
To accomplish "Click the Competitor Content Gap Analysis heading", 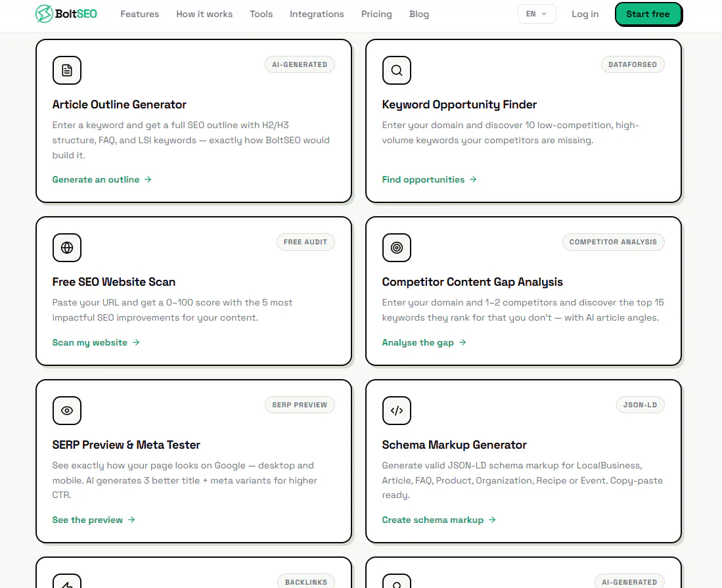I will (472, 282).
